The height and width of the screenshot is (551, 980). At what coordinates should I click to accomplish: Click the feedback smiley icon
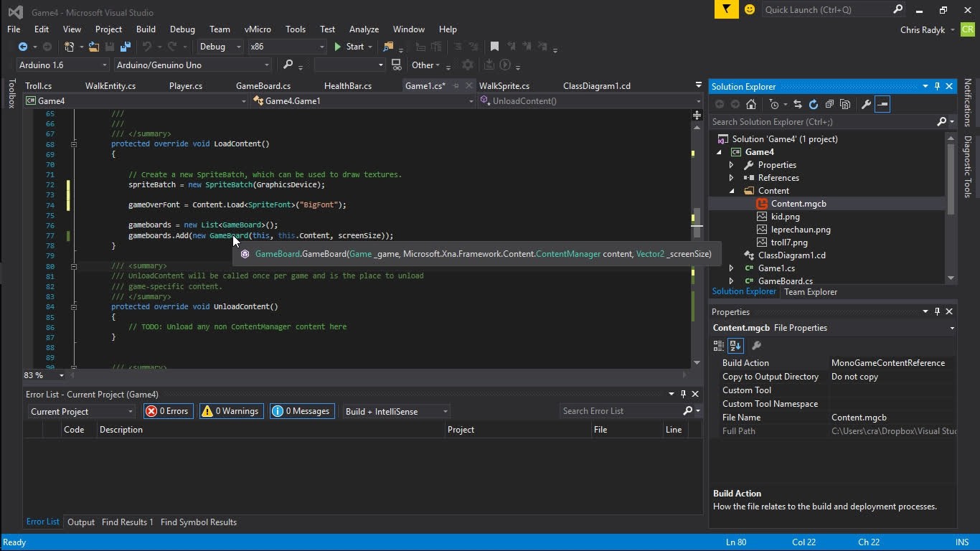750,9
